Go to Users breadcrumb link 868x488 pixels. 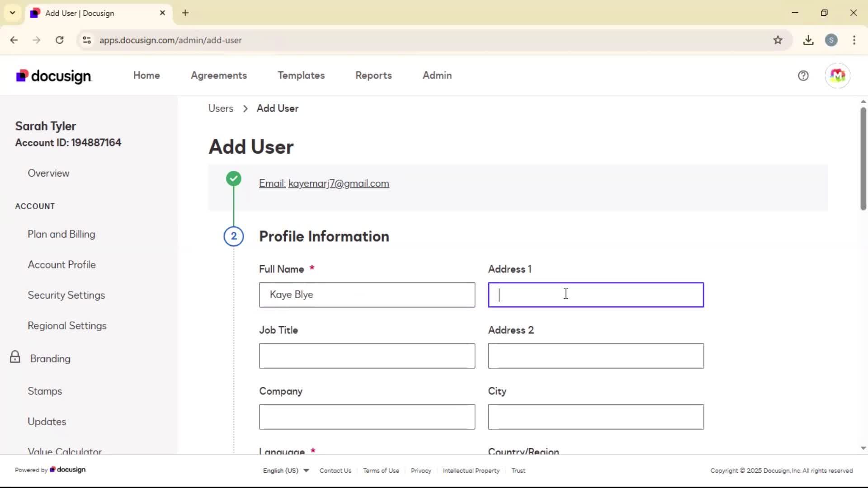(x=221, y=108)
